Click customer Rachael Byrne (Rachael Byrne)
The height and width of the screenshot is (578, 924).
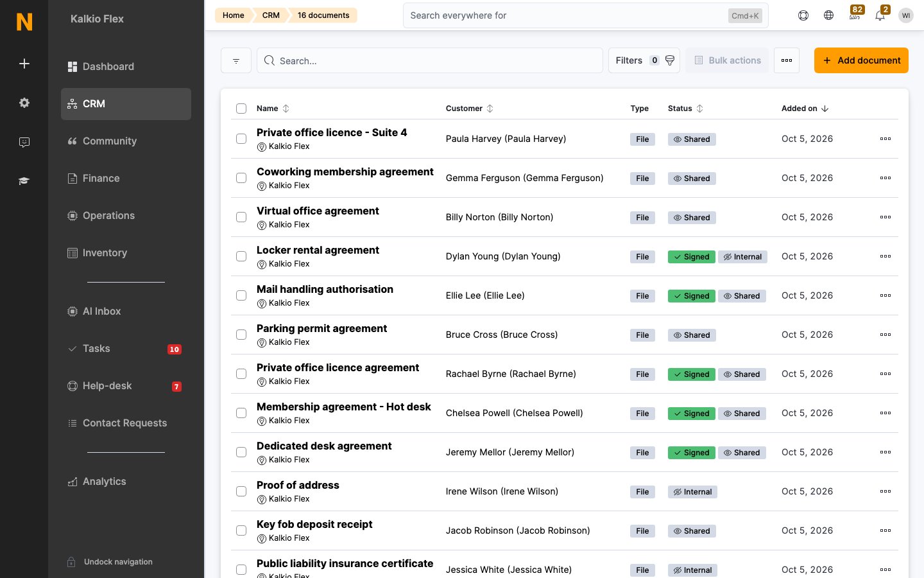[x=511, y=374]
